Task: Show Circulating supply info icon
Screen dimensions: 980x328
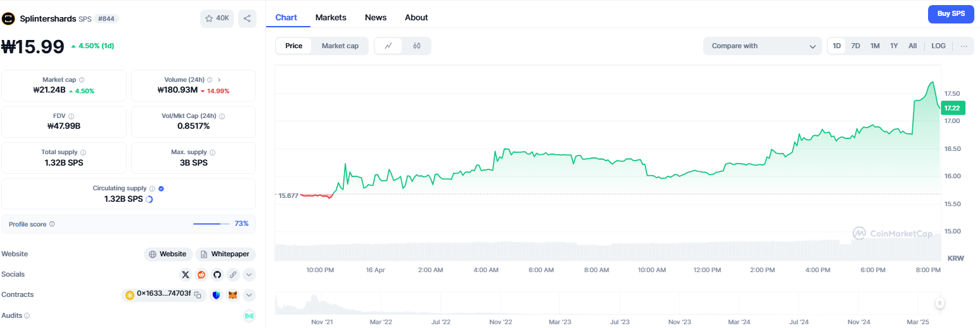Action: point(152,188)
